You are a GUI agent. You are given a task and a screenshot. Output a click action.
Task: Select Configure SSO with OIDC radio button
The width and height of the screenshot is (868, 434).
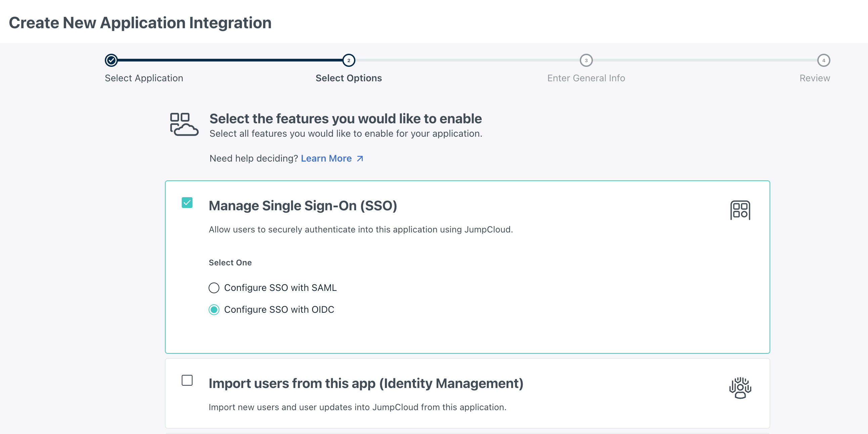pos(214,309)
